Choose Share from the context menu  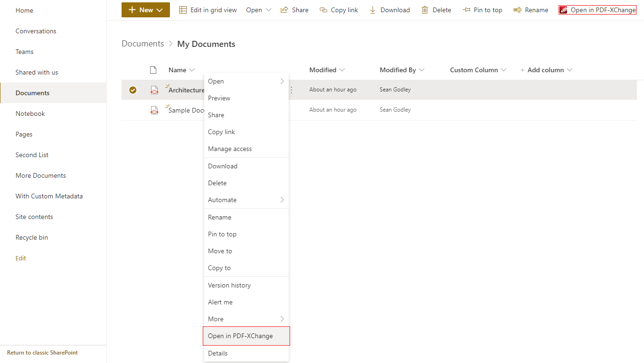pyautogui.click(x=246, y=115)
